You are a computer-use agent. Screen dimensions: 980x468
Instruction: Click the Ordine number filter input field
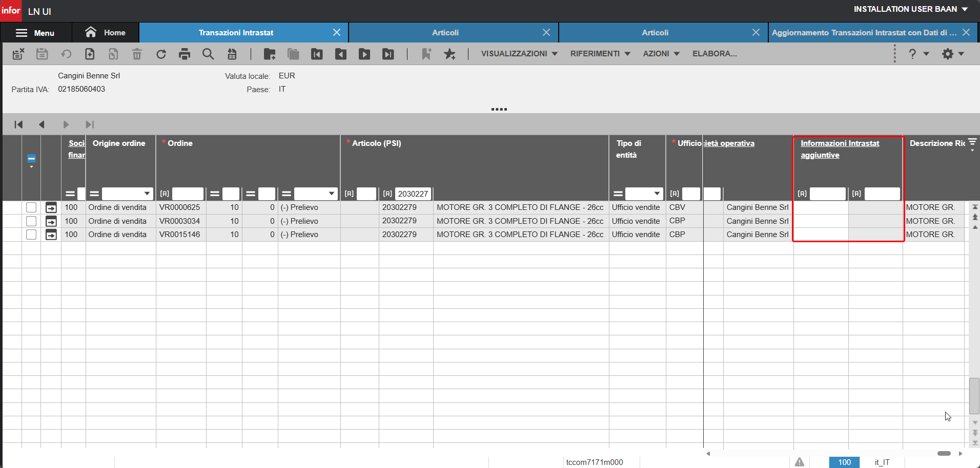point(188,194)
